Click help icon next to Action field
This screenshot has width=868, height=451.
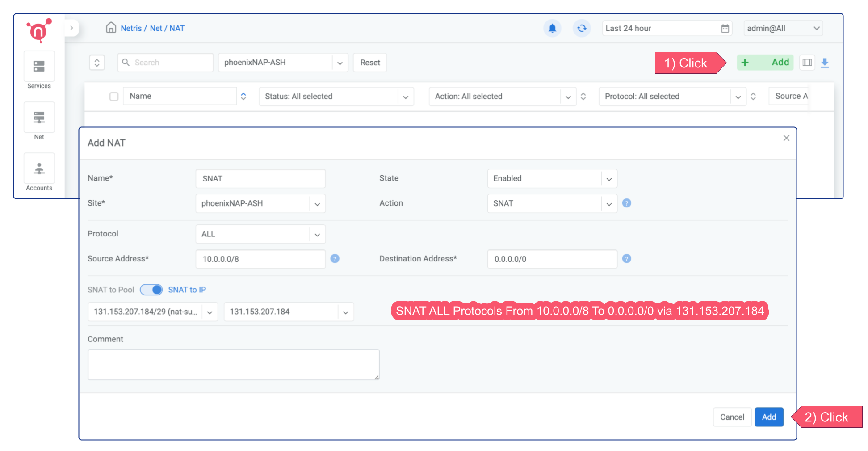(627, 203)
